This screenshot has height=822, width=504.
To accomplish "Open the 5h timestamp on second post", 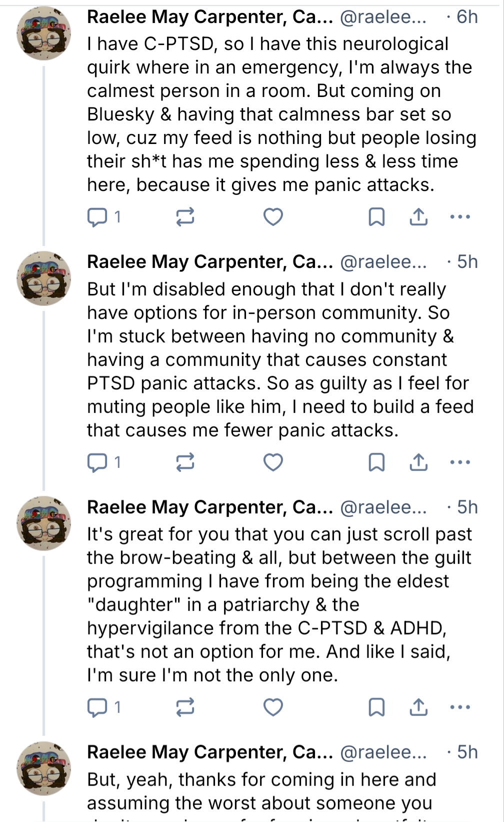I will point(467,262).
